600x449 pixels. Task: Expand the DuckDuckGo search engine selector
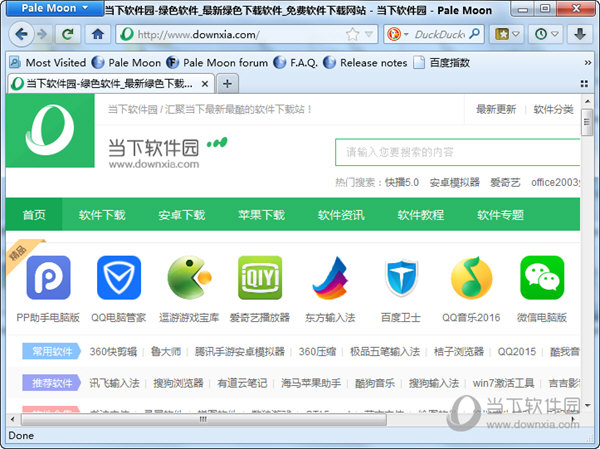click(398, 33)
